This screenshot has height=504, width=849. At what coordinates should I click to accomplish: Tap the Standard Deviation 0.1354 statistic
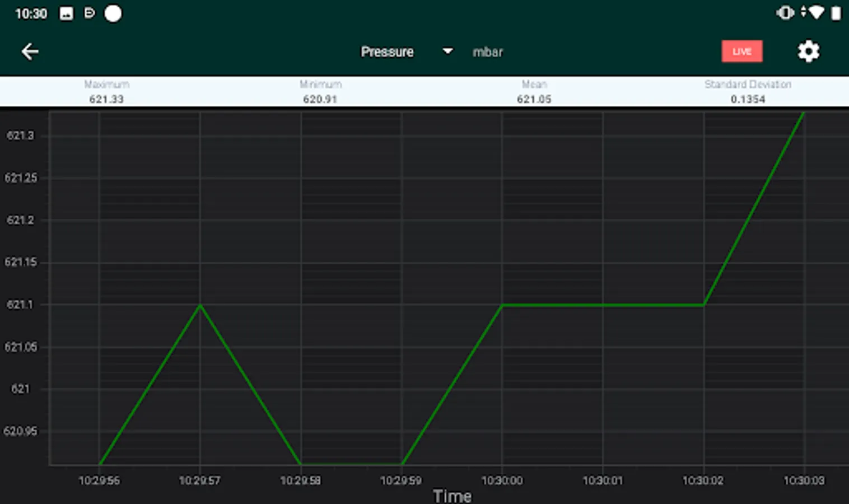748,92
